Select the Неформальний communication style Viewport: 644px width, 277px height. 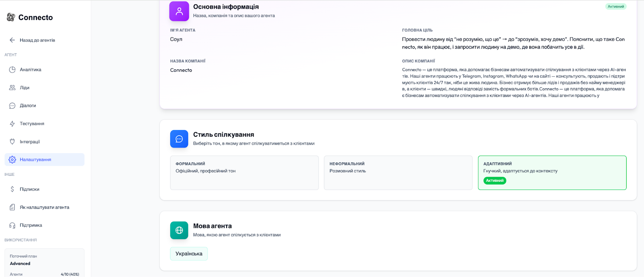(398, 173)
